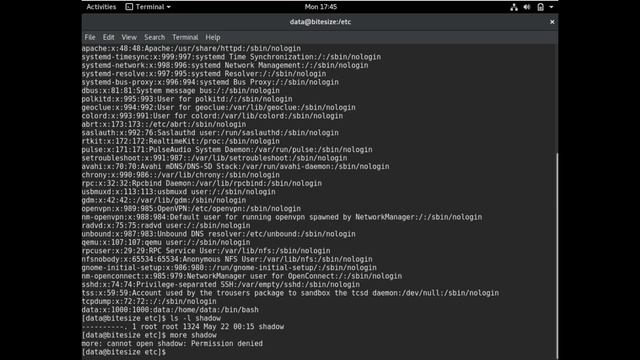Viewport: 640px width, 360px height.
Task: Open the Help menu
Action: pos(213,37)
